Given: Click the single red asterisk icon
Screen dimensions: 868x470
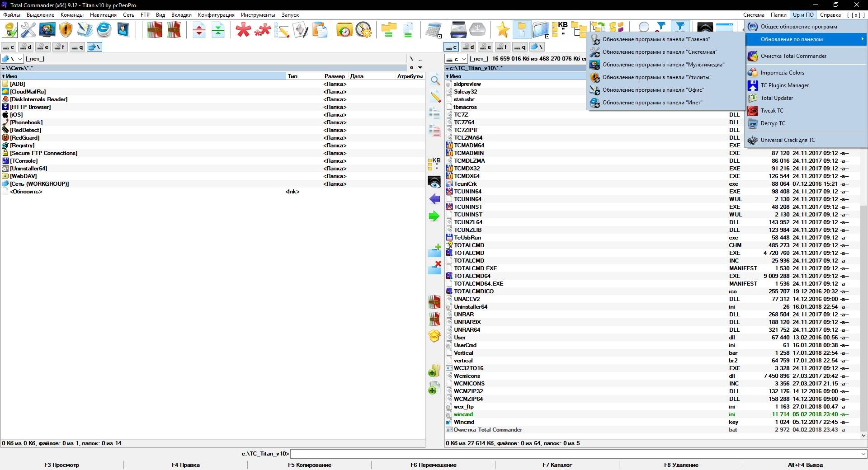Looking at the screenshot, I should pos(243,30).
